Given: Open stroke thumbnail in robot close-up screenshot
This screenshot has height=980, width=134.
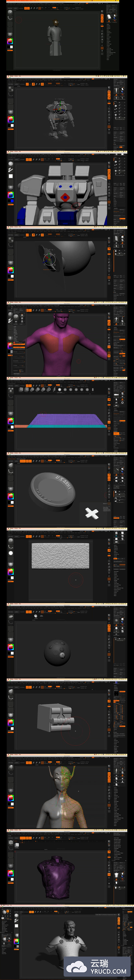Looking at the screenshot, I should coord(11,170).
